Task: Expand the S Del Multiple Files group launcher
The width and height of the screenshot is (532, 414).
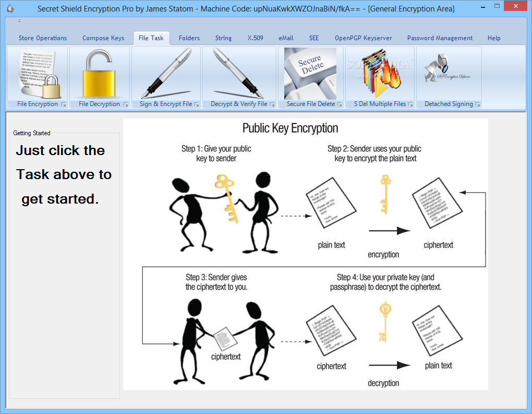Action: (410, 104)
